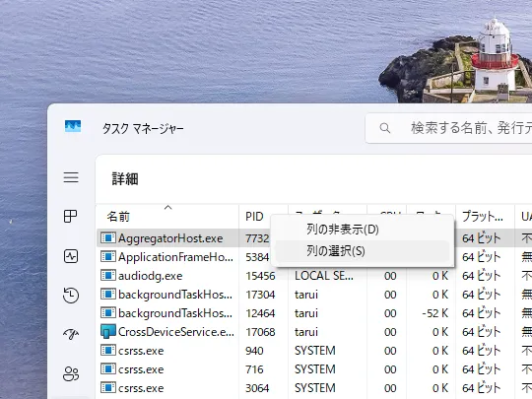Click the search magnifier icon
The width and height of the screenshot is (532, 399).
(x=385, y=128)
